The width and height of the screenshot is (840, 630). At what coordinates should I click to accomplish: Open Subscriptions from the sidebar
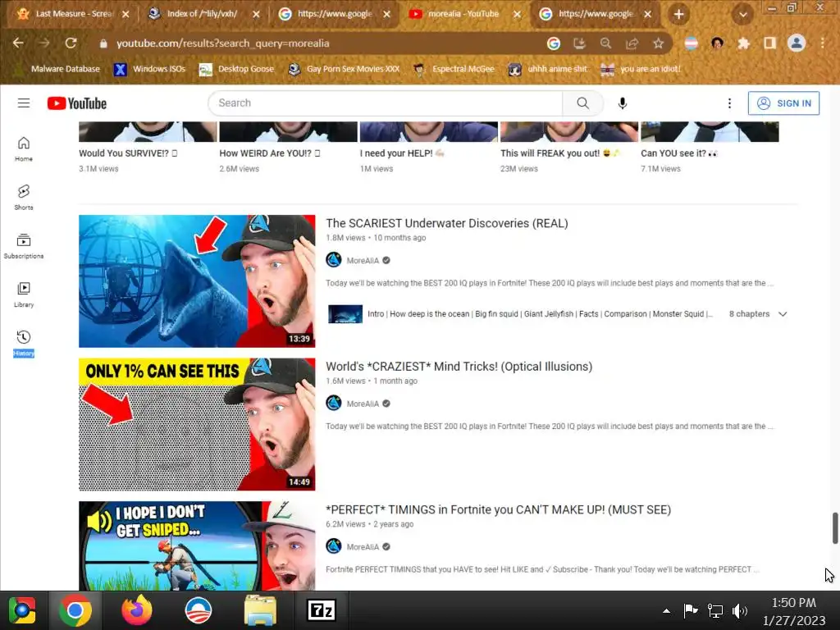point(24,246)
